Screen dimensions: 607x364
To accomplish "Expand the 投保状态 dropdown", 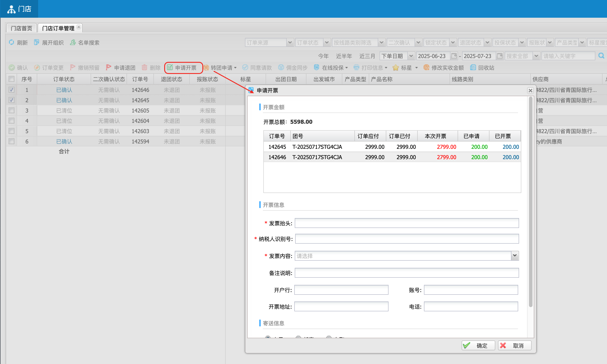I will coord(522,42).
